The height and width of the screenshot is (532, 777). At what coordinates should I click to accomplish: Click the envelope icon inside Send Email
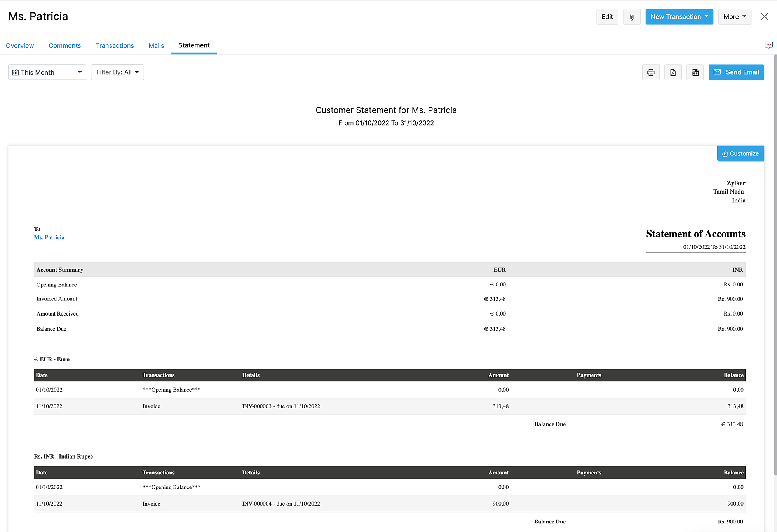point(718,72)
